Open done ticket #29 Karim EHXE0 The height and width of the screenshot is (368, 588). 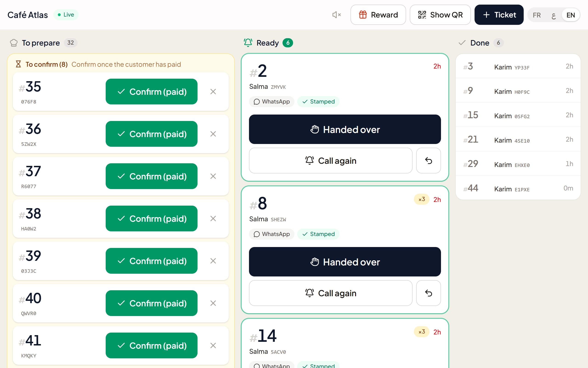pyautogui.click(x=518, y=164)
